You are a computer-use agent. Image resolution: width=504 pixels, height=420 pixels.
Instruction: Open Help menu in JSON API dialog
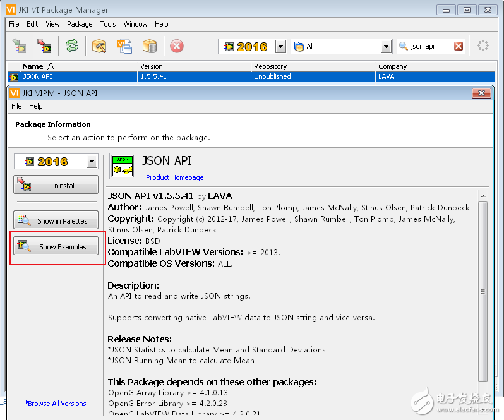35,106
